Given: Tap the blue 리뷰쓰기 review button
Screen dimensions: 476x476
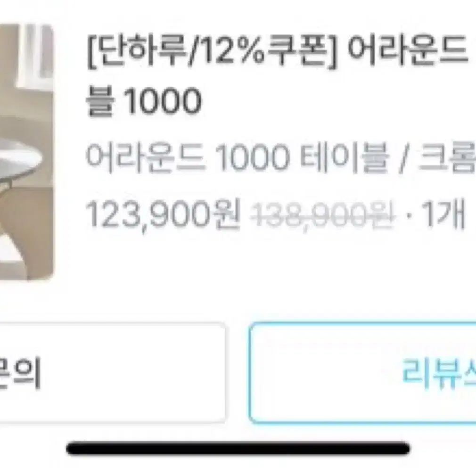Looking at the screenshot, I should tap(362, 373).
